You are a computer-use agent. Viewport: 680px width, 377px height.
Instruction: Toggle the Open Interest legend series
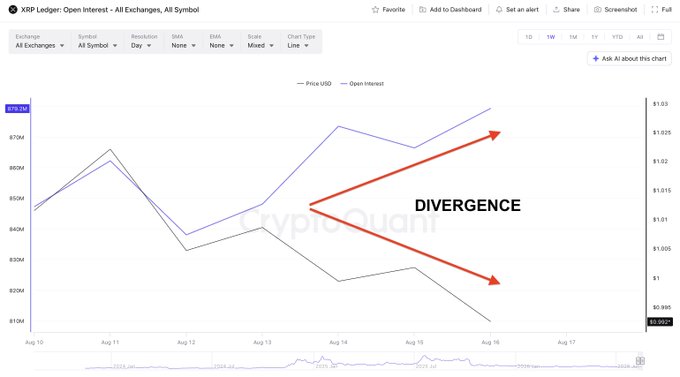(362, 84)
